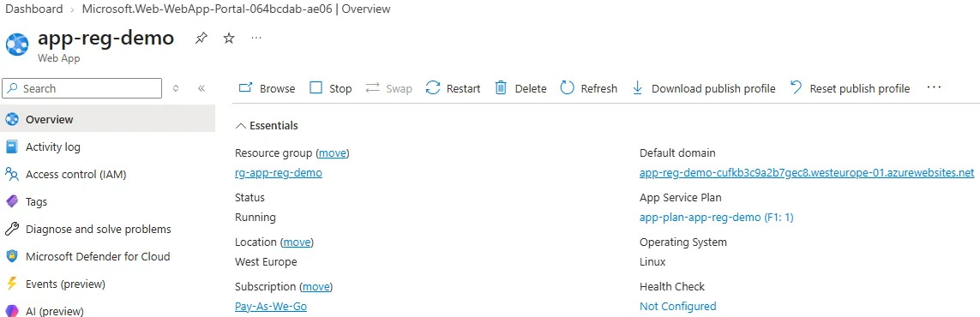980x317 pixels.
Task: Open Access control (IAM) menu item
Action: (107, 174)
